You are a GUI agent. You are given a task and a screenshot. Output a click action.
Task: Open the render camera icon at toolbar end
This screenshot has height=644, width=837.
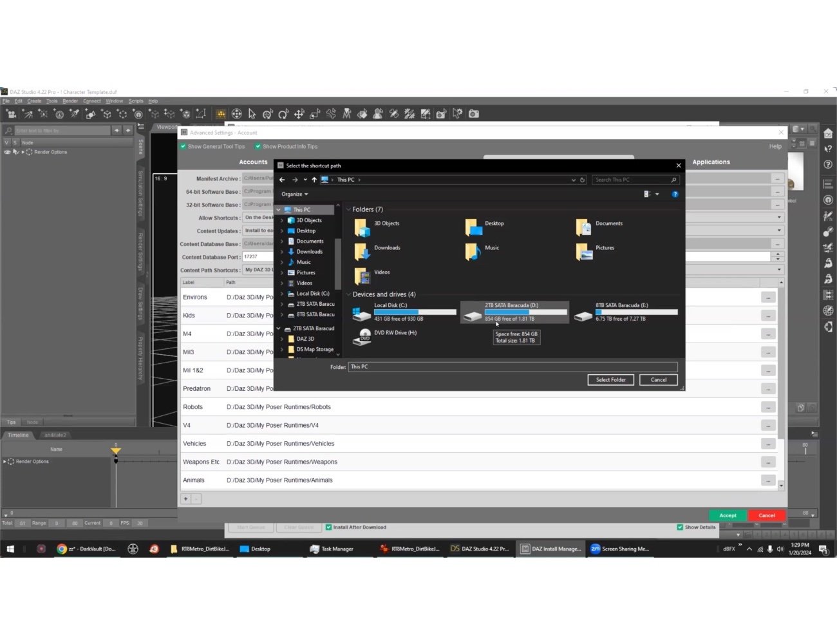pos(474,113)
